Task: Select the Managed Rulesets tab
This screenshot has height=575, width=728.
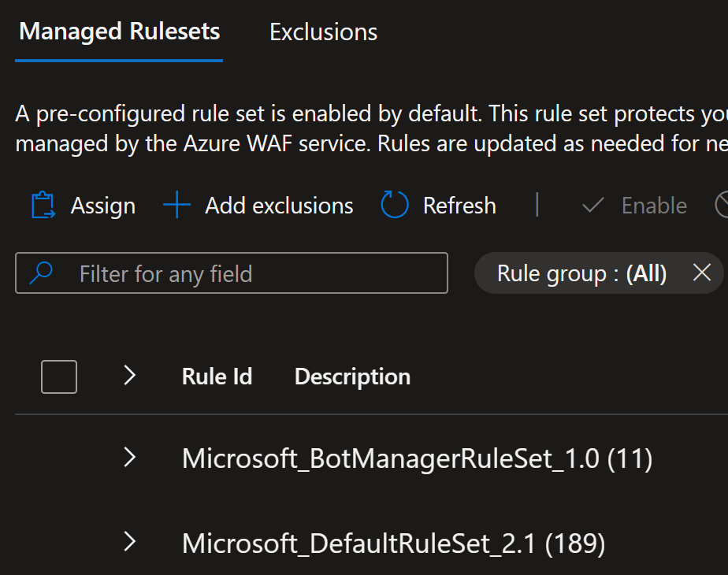Action: [x=119, y=32]
